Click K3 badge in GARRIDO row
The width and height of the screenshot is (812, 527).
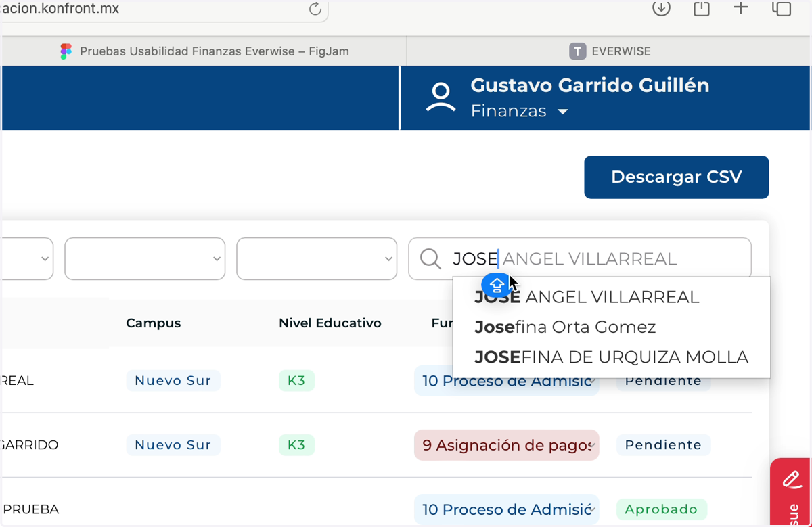tap(296, 445)
